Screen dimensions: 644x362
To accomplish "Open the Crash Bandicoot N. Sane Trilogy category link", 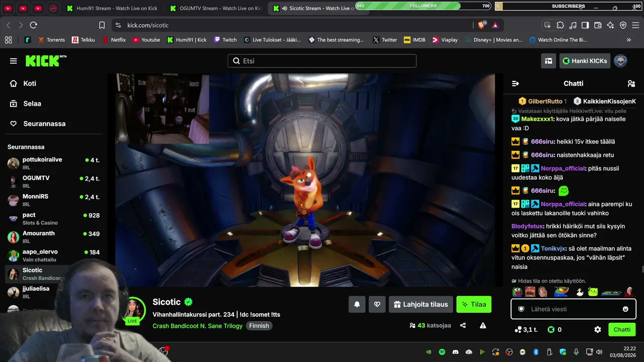I will point(198,326).
